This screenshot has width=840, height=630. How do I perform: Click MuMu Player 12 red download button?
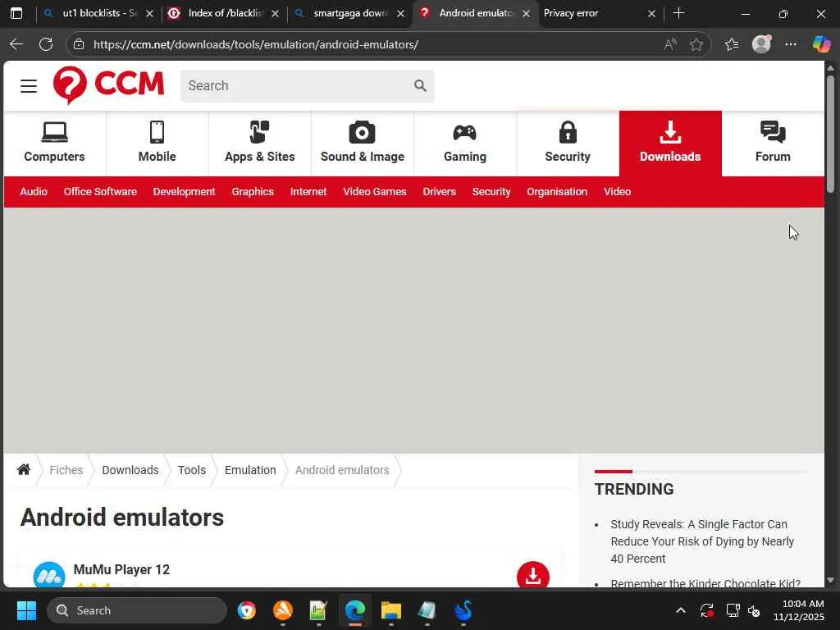pyautogui.click(x=533, y=575)
